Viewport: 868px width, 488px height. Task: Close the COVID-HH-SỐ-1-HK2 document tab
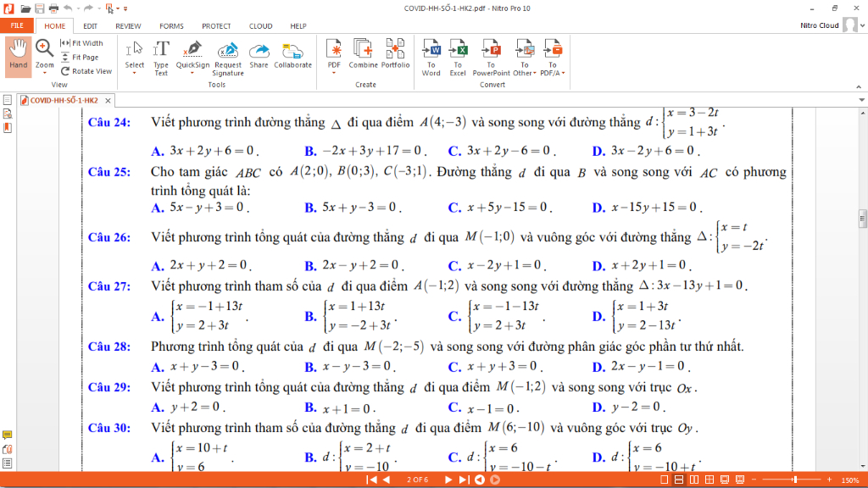pyautogui.click(x=108, y=100)
